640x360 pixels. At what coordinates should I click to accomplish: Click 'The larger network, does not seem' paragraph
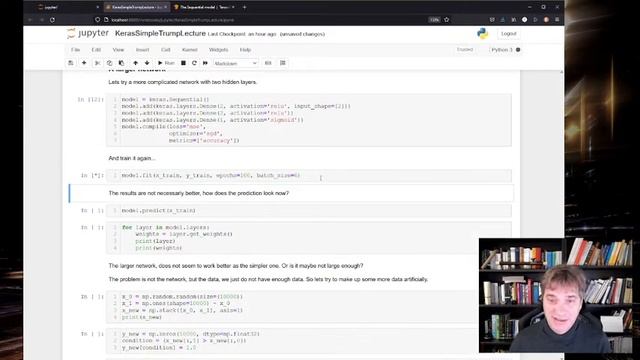tap(236, 266)
